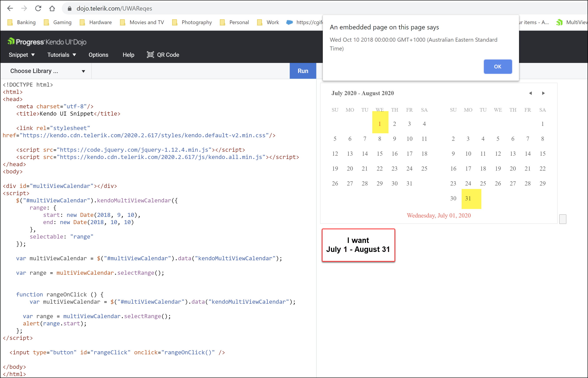Click the input type="button" code line
Viewport: 588px width, 378px height.
click(117, 353)
